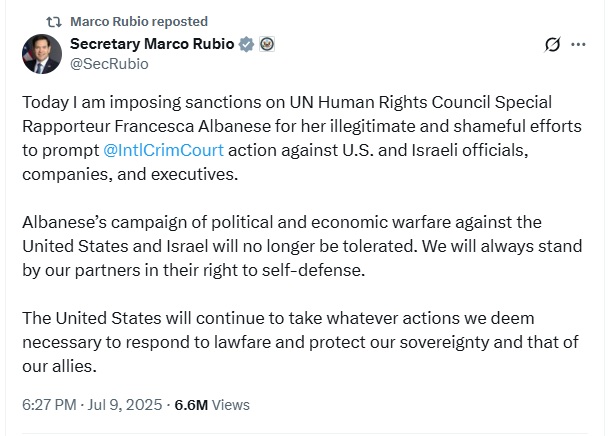
Task: Open the 'Marco Rubio reposted' link
Action: (139, 21)
